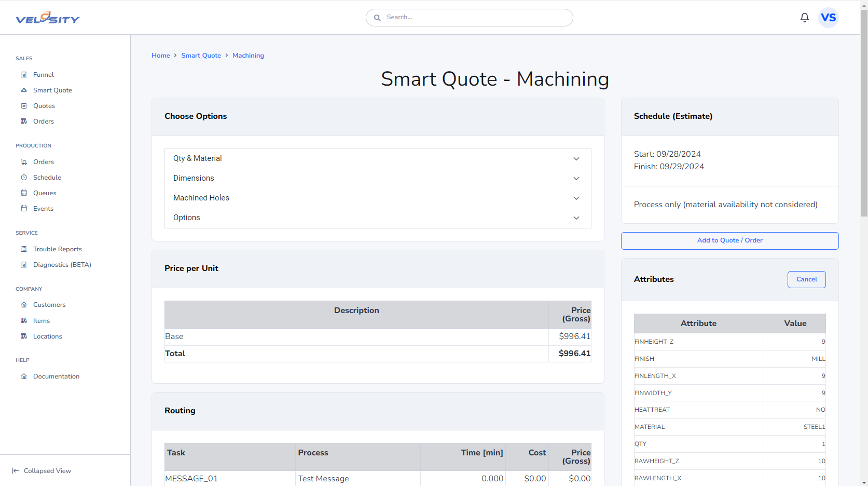Click the Funnel icon in sidebar
The height and width of the screenshot is (486, 868).
point(24,75)
